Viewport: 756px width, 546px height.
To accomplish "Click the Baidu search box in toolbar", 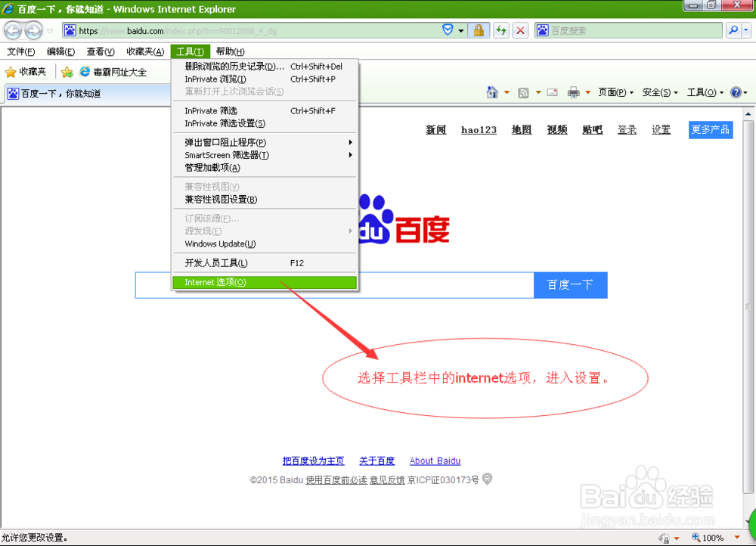I will [x=629, y=31].
